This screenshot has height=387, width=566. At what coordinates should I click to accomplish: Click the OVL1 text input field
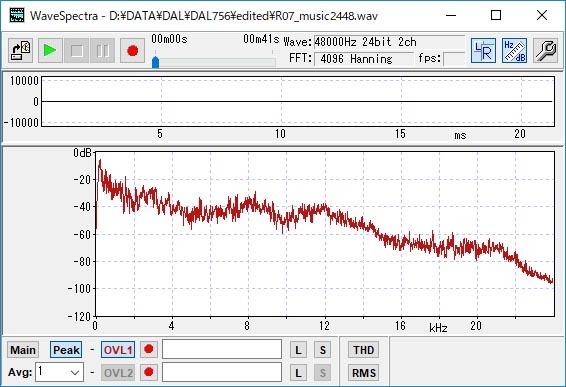[222, 349]
